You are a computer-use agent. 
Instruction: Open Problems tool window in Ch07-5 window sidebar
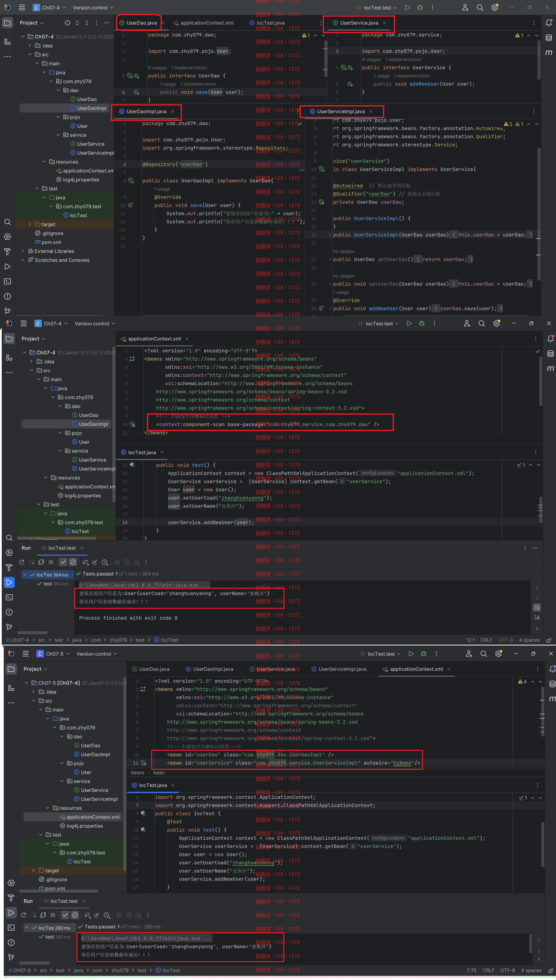pyautogui.click(x=11, y=942)
